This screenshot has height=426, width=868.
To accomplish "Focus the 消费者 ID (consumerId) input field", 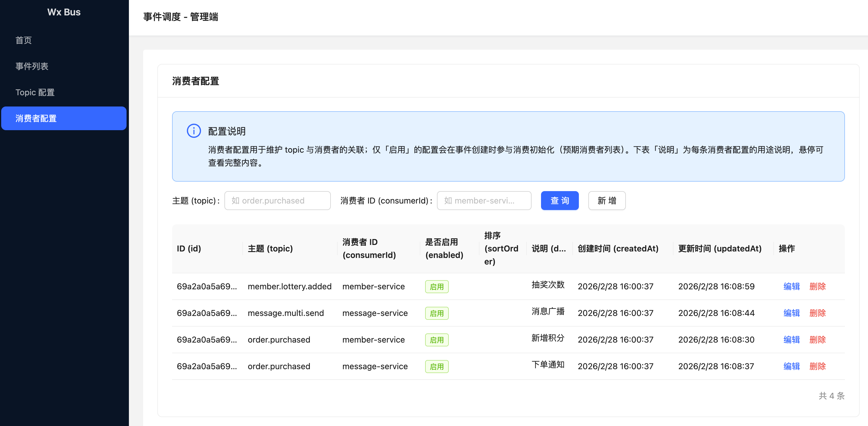I will tap(484, 201).
